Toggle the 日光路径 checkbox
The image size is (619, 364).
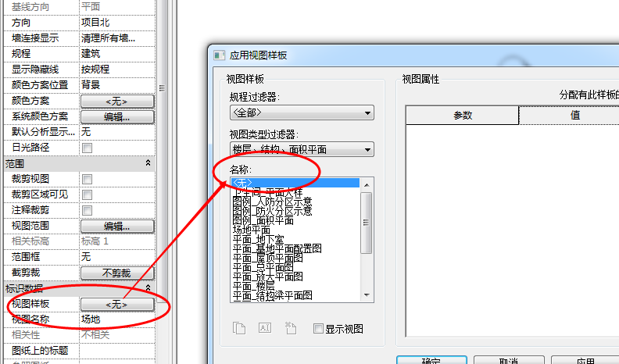click(88, 148)
